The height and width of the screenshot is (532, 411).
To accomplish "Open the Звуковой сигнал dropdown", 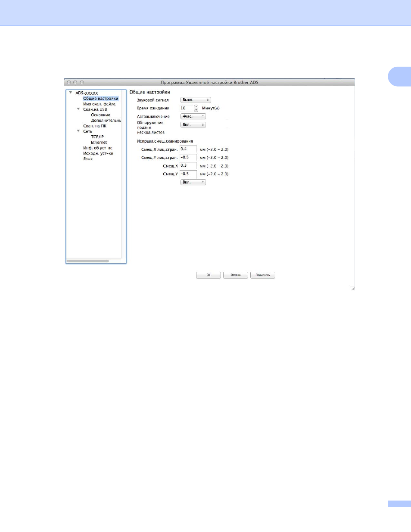I will pos(196,100).
